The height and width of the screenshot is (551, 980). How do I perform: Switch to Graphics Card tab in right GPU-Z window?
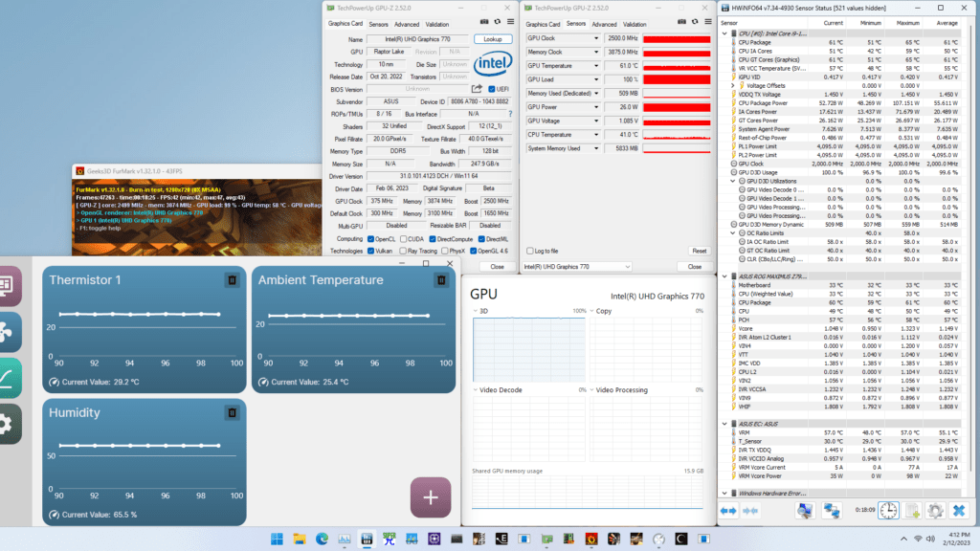coord(544,24)
